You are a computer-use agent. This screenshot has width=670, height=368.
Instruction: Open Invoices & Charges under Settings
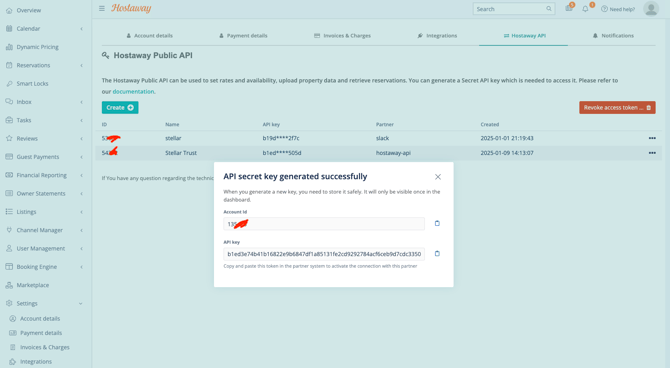pos(44,347)
